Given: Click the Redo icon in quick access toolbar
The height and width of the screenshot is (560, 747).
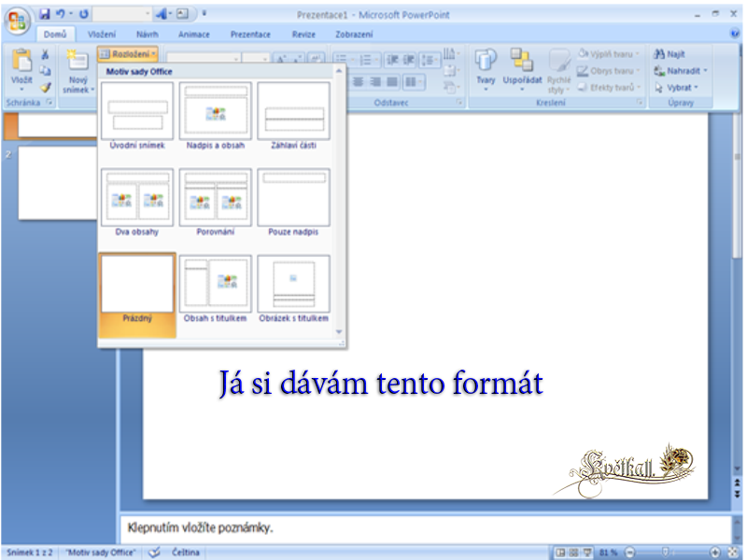Looking at the screenshot, I should [84, 14].
